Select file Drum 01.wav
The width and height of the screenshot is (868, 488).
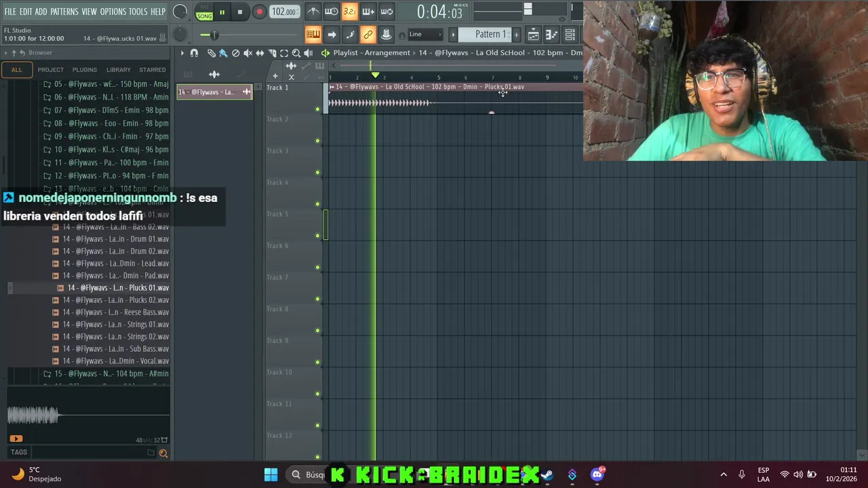coord(111,239)
